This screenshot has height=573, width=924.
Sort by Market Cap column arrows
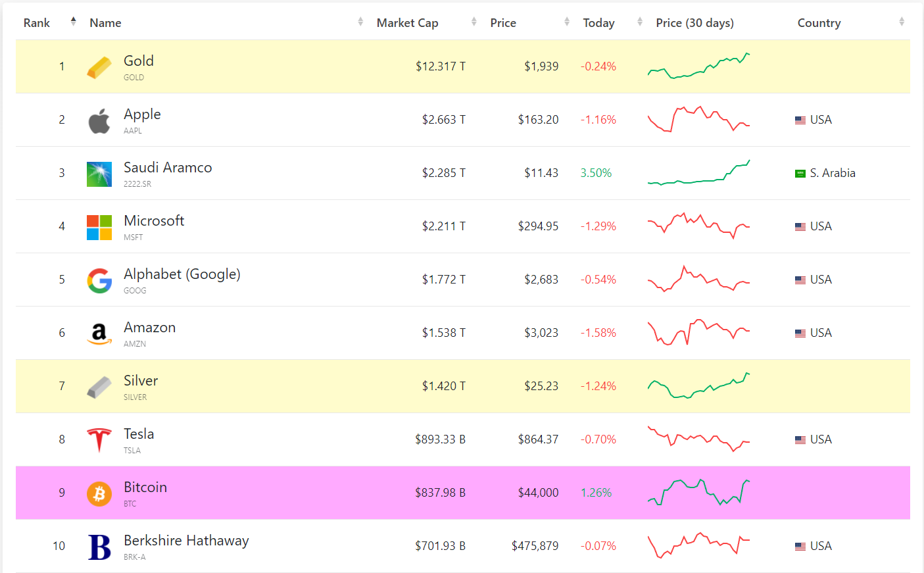474,22
